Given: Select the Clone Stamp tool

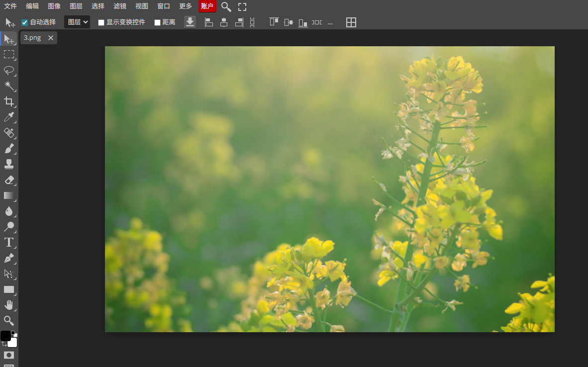Looking at the screenshot, I should pos(9,164).
